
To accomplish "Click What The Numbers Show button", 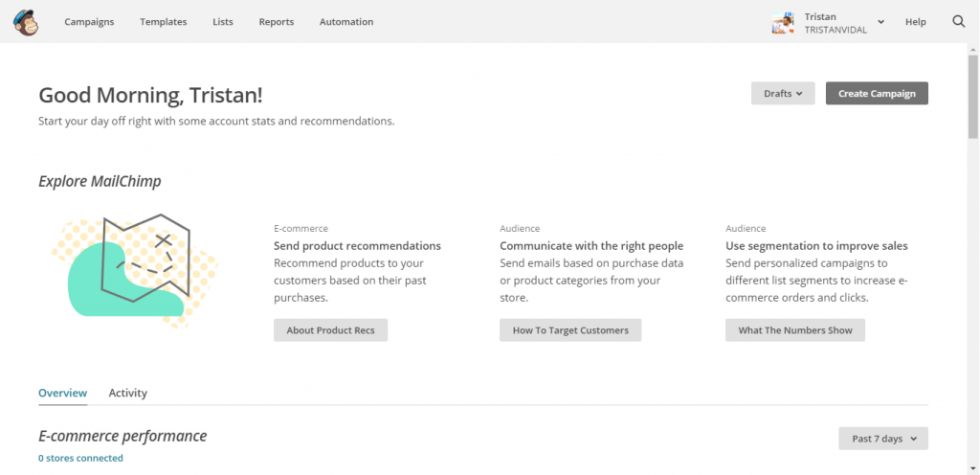I will point(795,330).
